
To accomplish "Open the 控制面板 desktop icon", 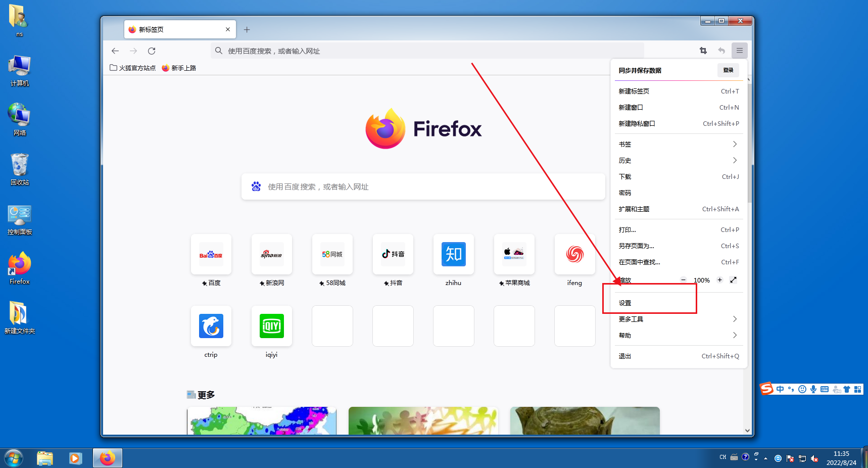I will [x=20, y=219].
